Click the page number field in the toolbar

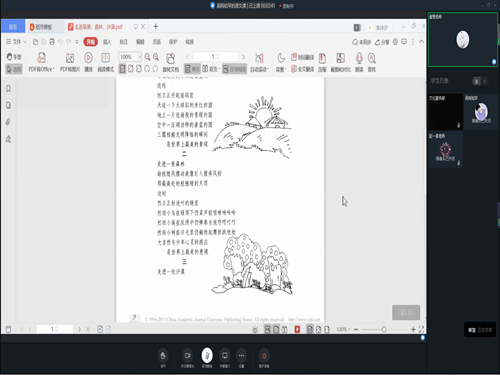point(215,57)
